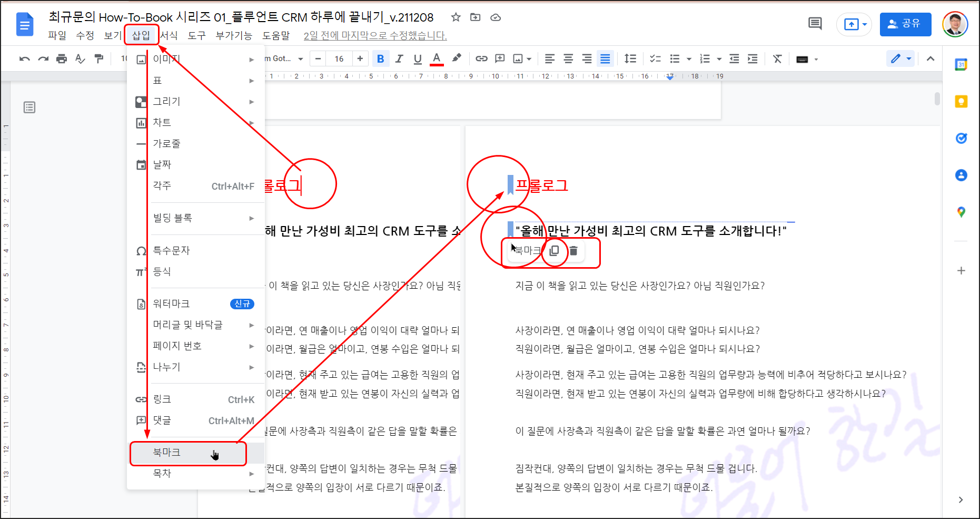Click the Print icon
Viewport: 980px width, 519px height.
click(x=62, y=59)
